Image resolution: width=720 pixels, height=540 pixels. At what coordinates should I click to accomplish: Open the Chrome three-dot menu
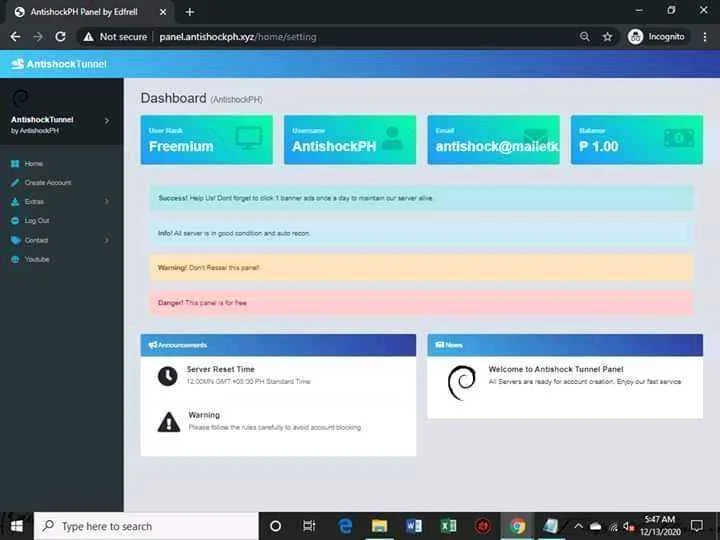[x=705, y=37]
